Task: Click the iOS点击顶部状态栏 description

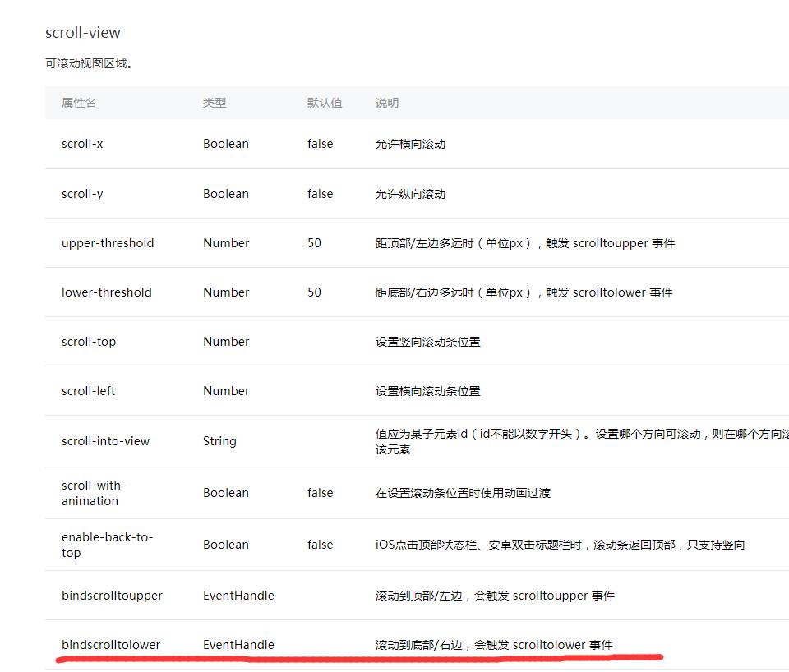Action: click(x=560, y=545)
